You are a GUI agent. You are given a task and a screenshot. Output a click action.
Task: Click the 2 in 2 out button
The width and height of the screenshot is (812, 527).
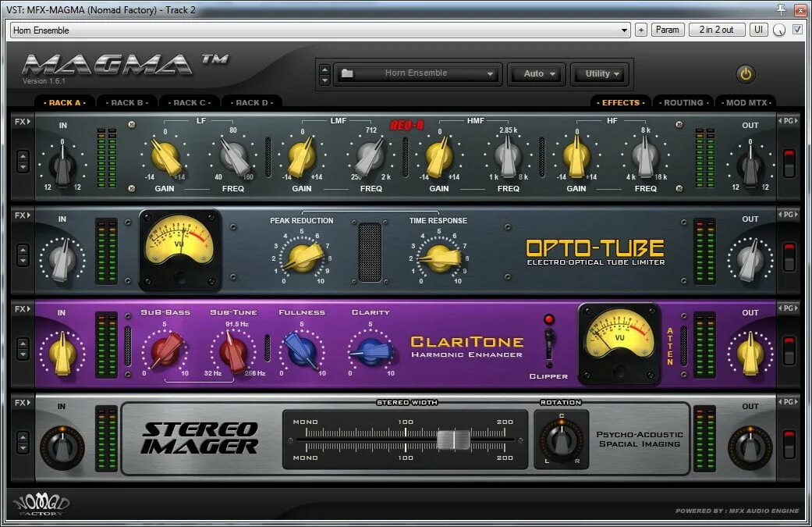point(717,30)
